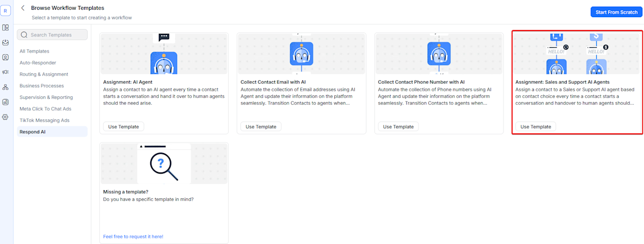Open the Settings gear icon in the sidebar

point(6,117)
